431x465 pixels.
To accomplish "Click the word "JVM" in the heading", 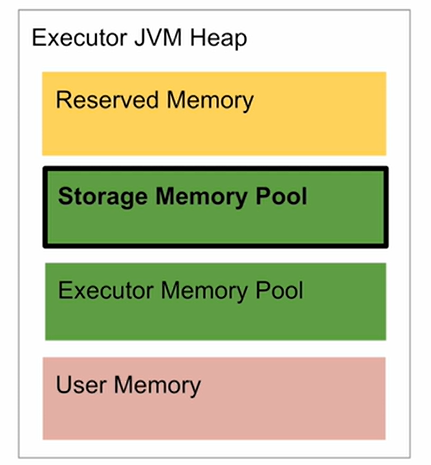I will tap(158, 37).
